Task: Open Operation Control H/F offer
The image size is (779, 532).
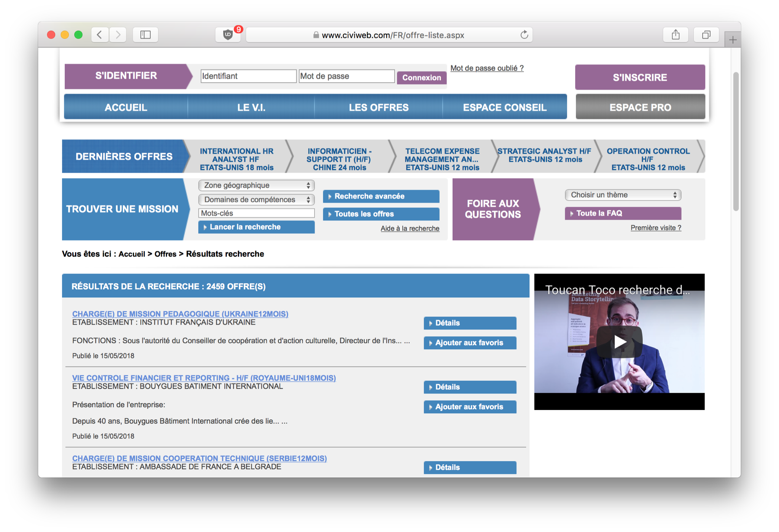Action: tap(648, 159)
